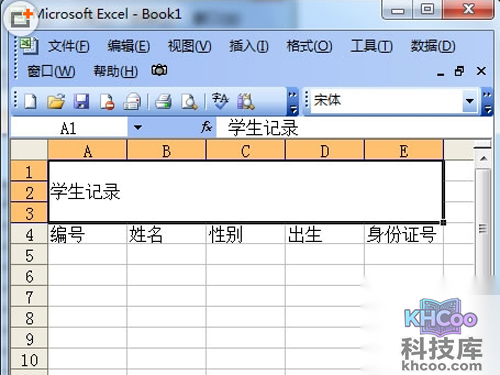Click vertical scrollbar up arrow
The width and height of the screenshot is (500, 375).
pyautogui.click(x=483, y=159)
